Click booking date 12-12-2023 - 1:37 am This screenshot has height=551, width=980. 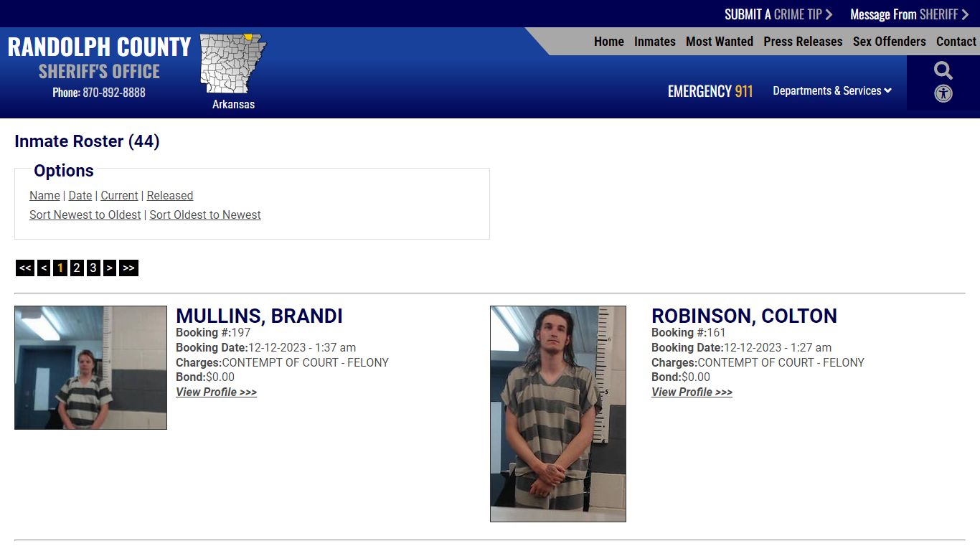(302, 347)
